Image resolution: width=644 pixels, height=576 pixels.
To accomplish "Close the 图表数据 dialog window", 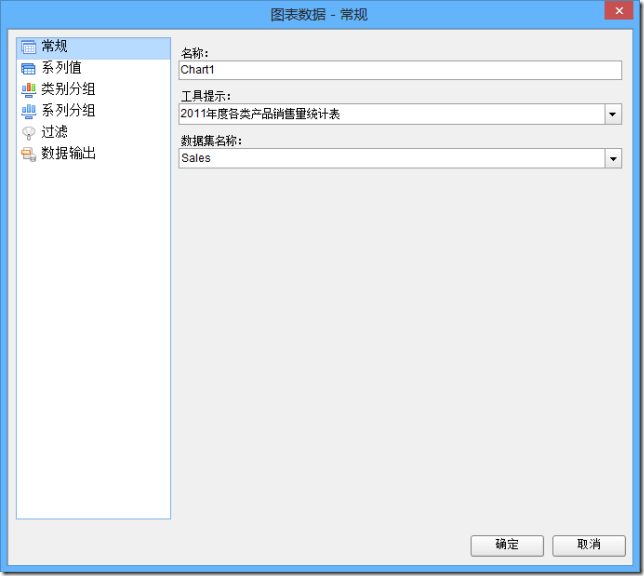I will [x=619, y=10].
